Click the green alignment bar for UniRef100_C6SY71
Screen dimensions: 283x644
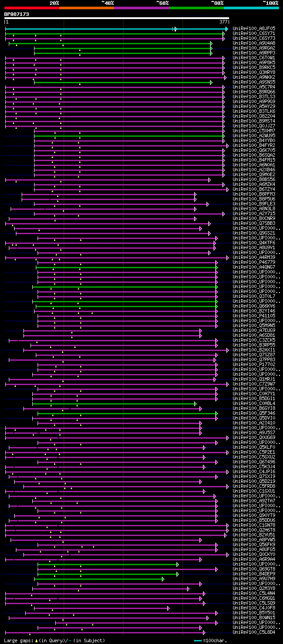(x=115, y=34)
